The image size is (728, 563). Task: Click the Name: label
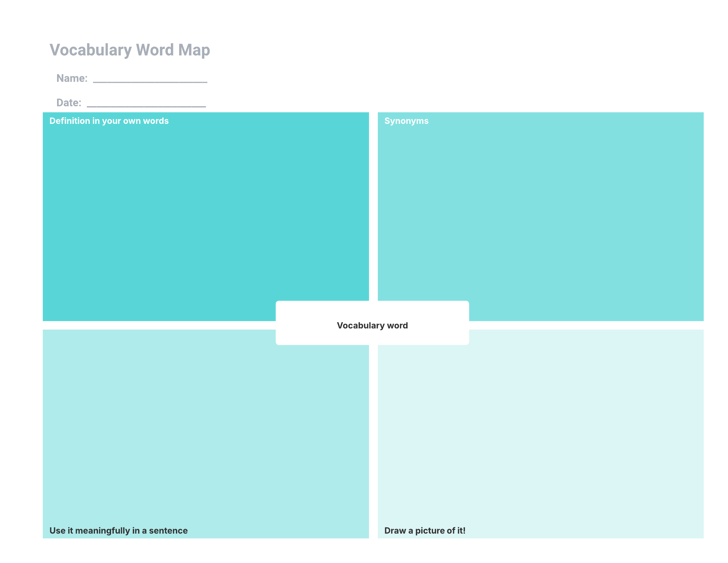(x=72, y=78)
